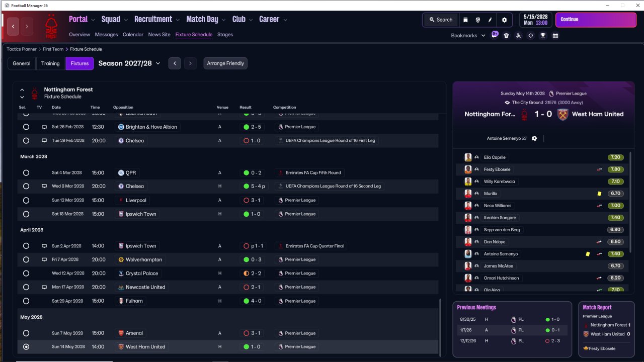
Task: Click the circular refresh arrows icon
Action: click(530, 36)
